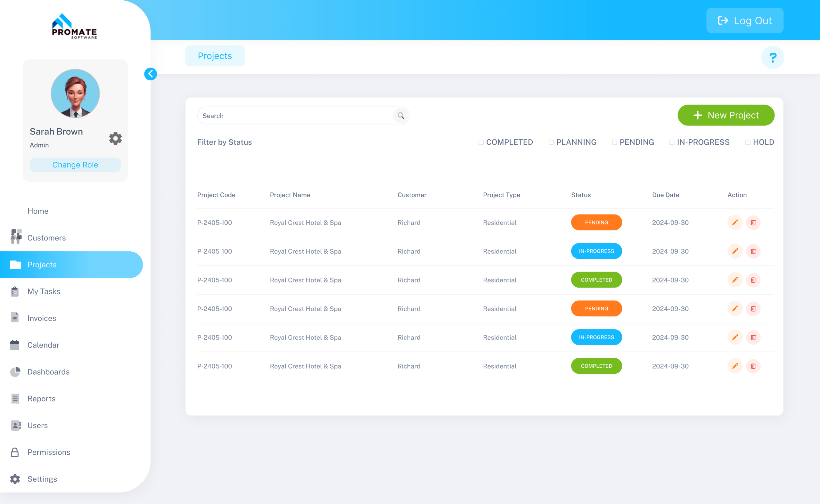Click trash icon on last COMPLETED row
Screen dimensions: 820x504
pyautogui.click(x=753, y=366)
